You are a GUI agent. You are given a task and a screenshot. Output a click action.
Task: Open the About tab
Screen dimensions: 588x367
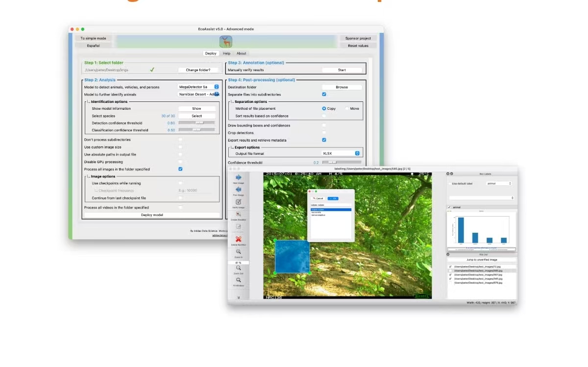242,53
